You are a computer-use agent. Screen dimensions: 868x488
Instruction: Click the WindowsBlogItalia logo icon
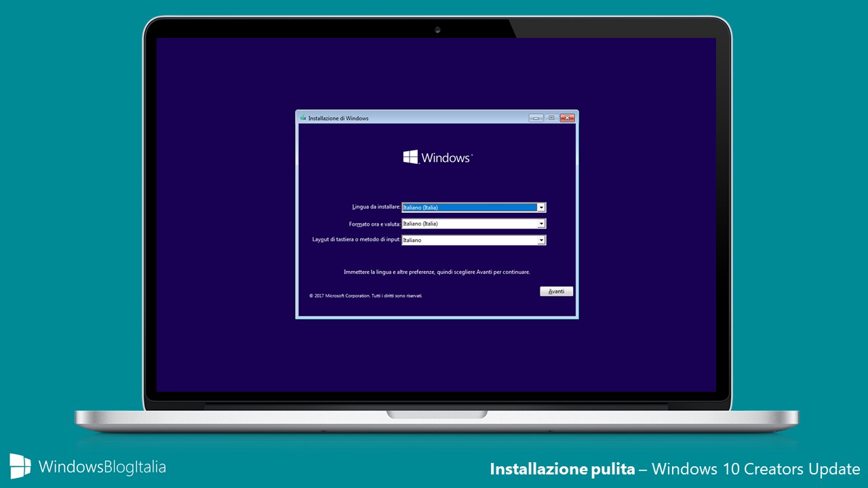[20, 466]
